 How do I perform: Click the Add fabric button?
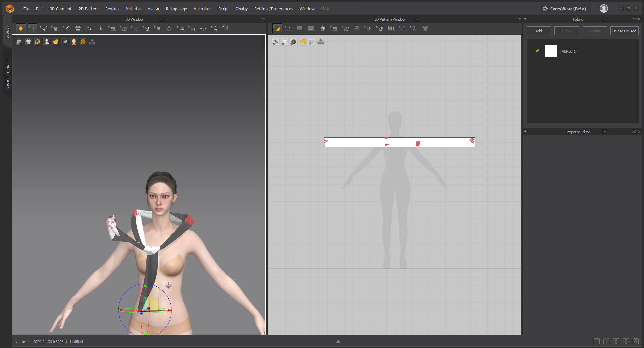click(x=539, y=31)
